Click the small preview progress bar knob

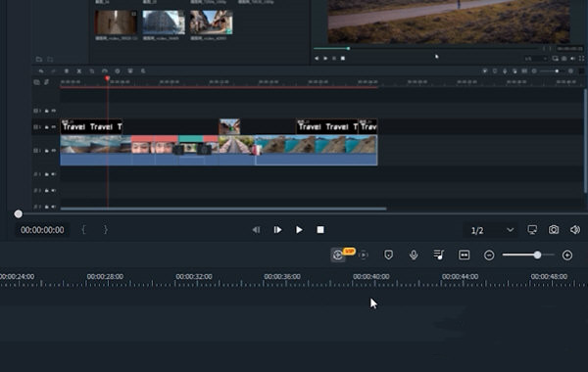(348, 48)
